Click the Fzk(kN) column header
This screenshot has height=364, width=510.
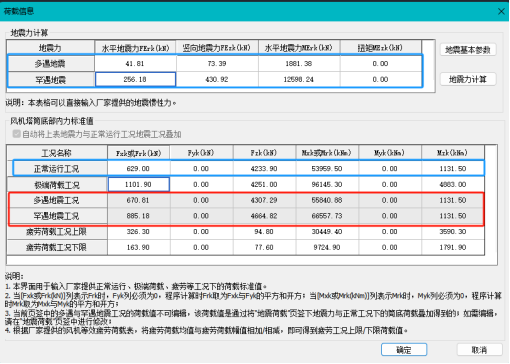coord(264,153)
